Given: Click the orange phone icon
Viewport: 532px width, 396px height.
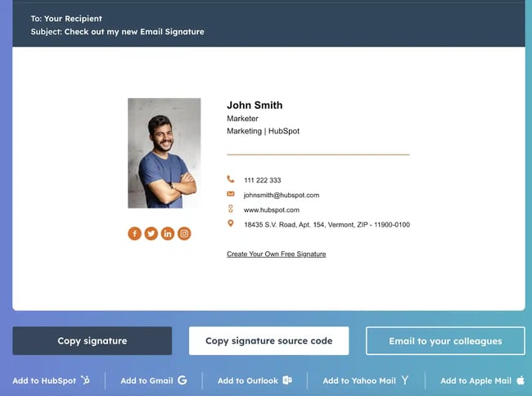Looking at the screenshot, I should (231, 179).
